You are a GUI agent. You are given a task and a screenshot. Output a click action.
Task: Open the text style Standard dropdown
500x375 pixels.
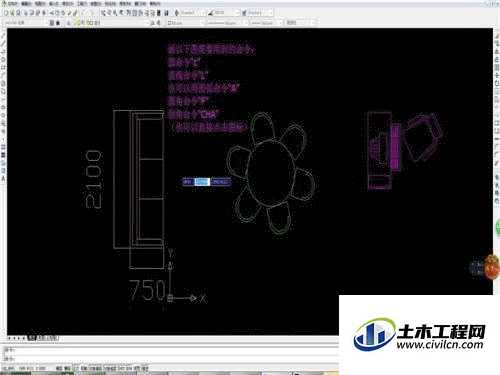click(x=190, y=13)
